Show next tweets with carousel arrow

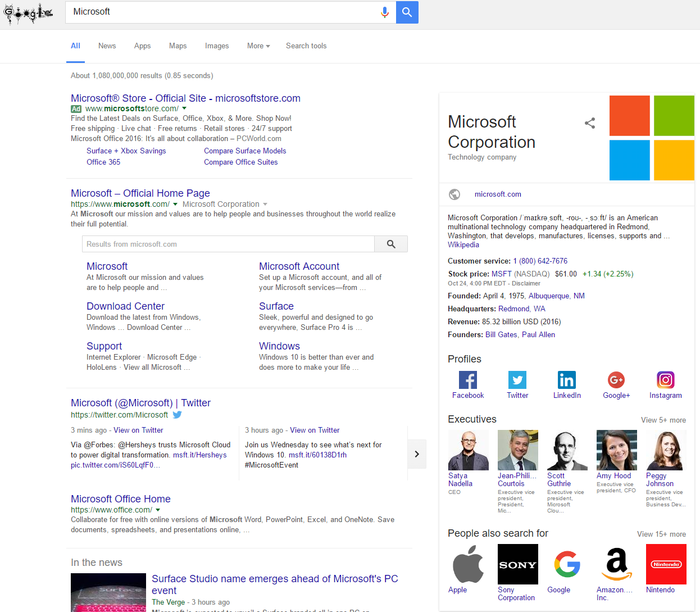416,454
